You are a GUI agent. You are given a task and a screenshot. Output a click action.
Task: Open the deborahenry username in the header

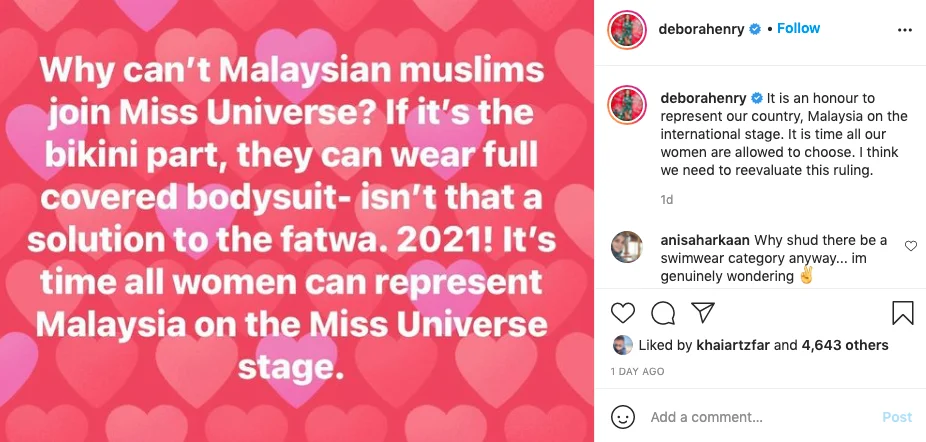point(702,29)
